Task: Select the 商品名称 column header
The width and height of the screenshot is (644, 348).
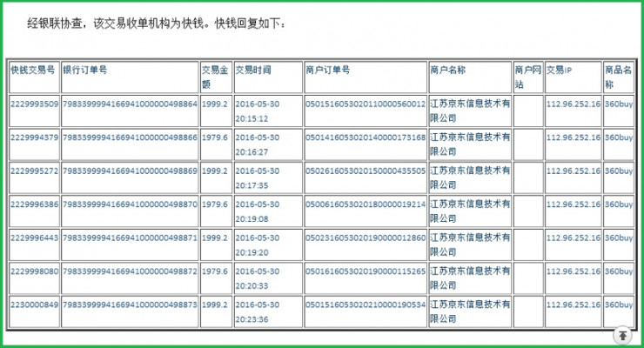Action: click(618, 77)
